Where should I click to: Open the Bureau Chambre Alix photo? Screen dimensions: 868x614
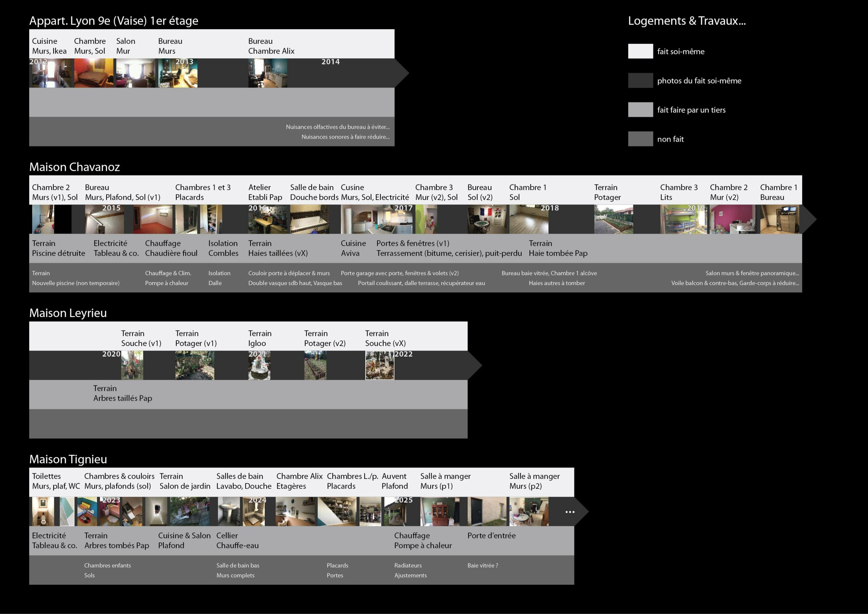tap(268, 73)
